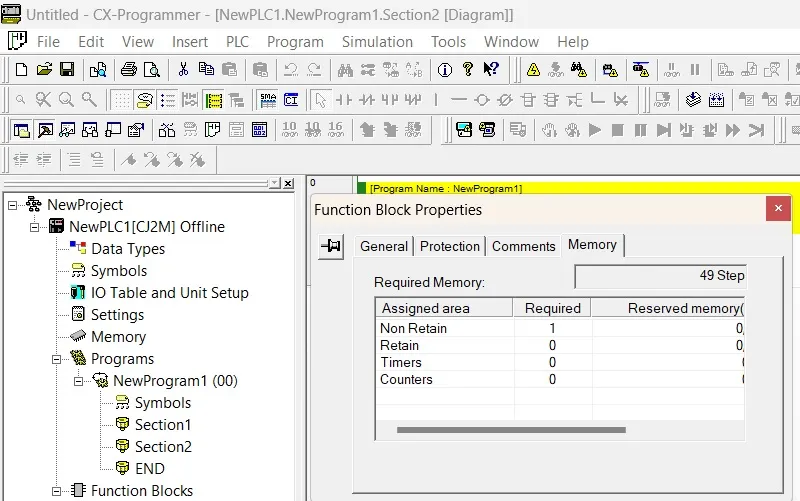The image size is (800, 501).
Task: Click the Assigned area column header
Action: click(444, 308)
